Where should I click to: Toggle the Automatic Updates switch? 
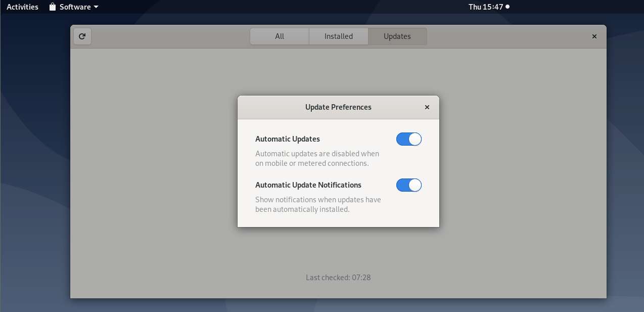coord(409,139)
